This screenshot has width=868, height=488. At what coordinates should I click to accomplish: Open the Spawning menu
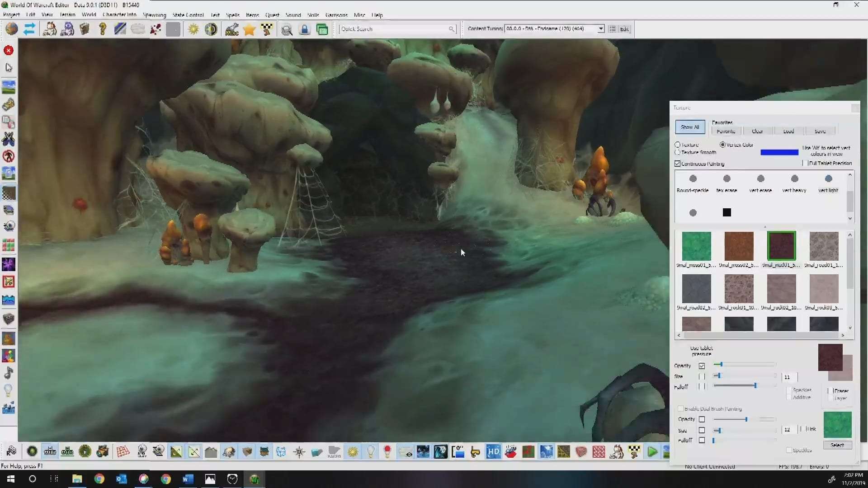click(x=154, y=15)
